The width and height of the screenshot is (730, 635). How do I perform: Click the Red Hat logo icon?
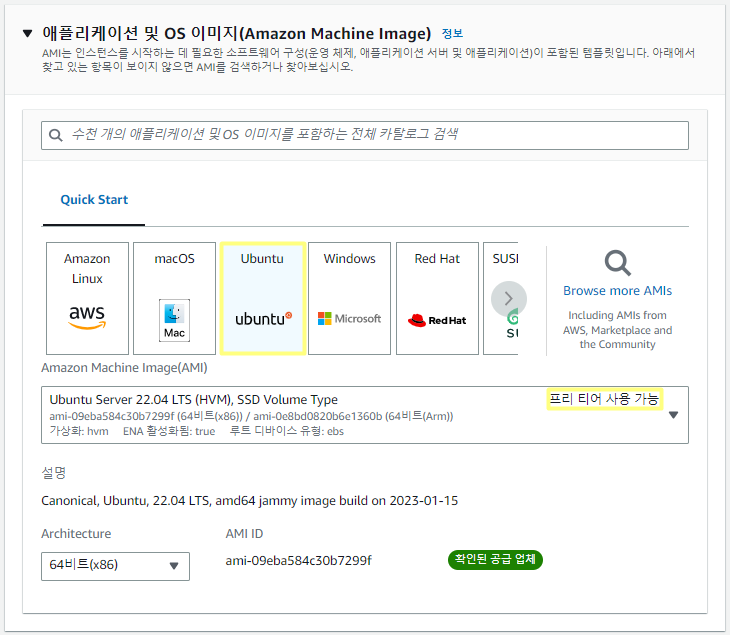coord(437,320)
